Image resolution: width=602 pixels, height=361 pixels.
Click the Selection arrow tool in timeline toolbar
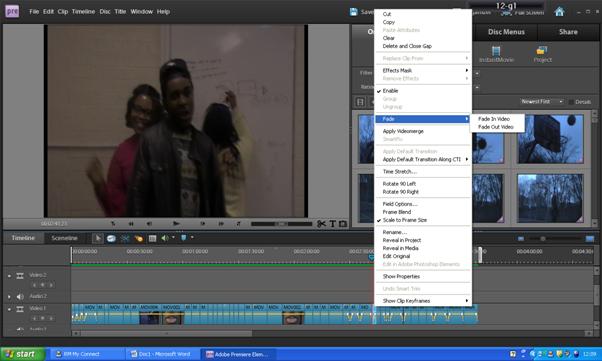click(98, 238)
